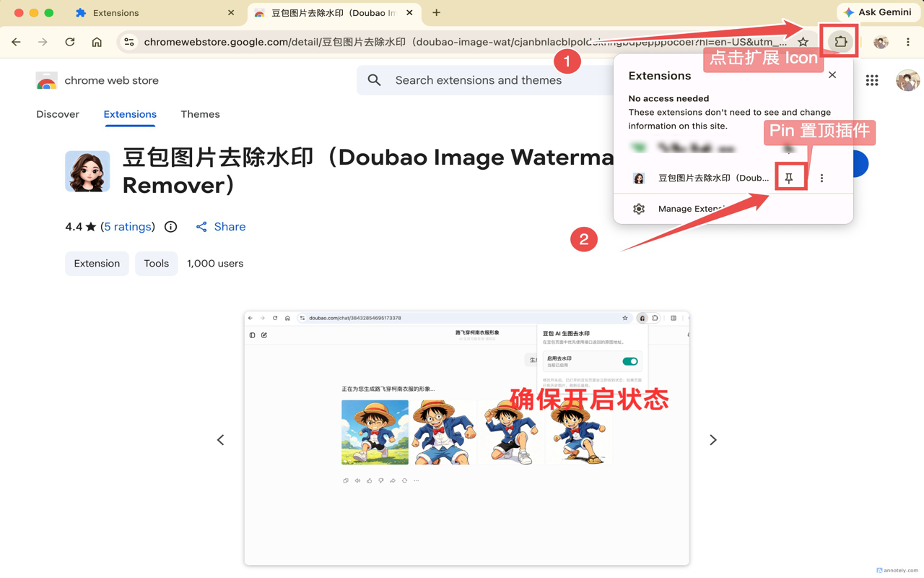The height and width of the screenshot is (578, 924).
Task: Pin the Doubao extension in popup
Action: click(789, 178)
